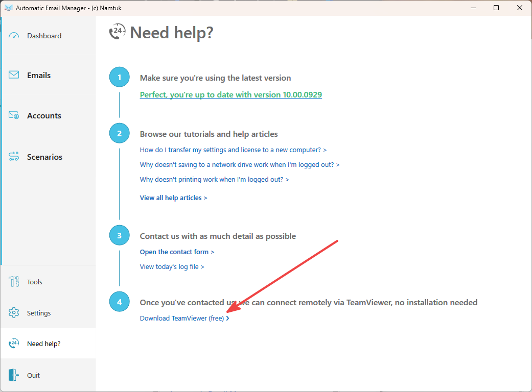This screenshot has height=392, width=532.
Task: Click the Dashboard gauge icon in sidebar
Action: (x=14, y=36)
